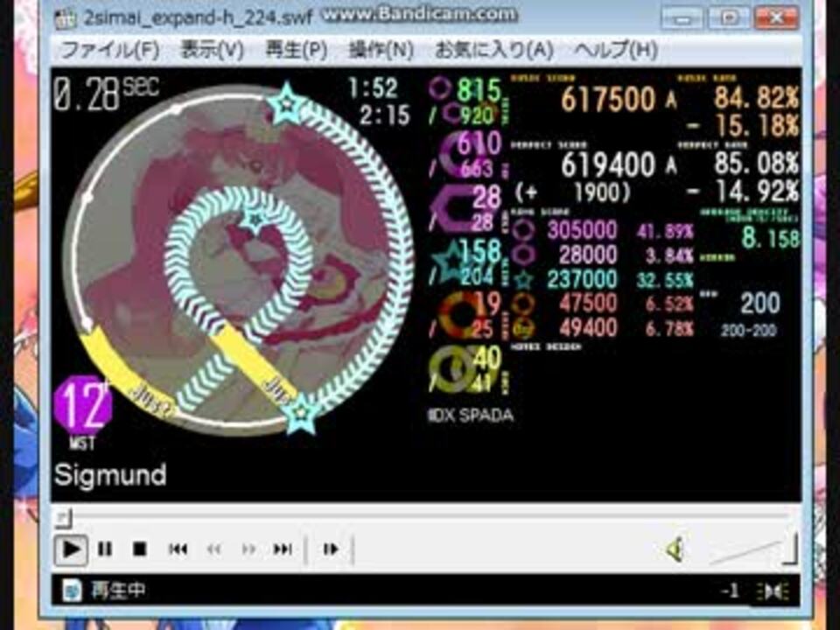Click the player window title icon
This screenshot has height=630, width=840.
66,18
